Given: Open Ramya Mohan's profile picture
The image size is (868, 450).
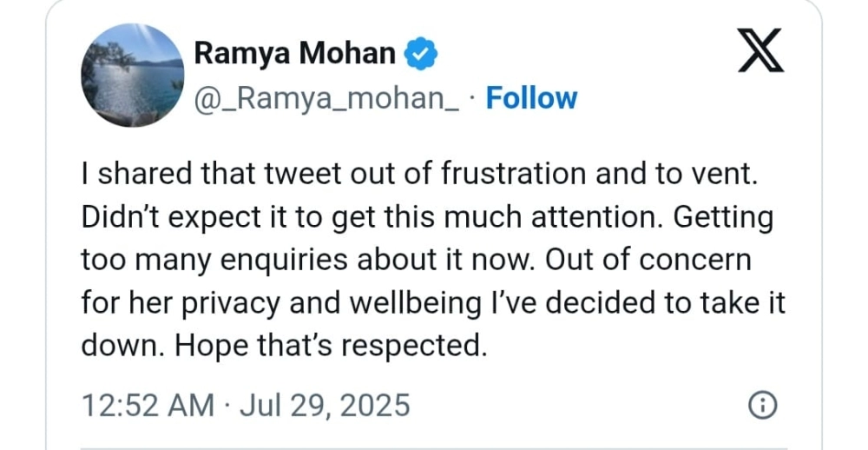Looking at the screenshot, I should pyautogui.click(x=131, y=75).
